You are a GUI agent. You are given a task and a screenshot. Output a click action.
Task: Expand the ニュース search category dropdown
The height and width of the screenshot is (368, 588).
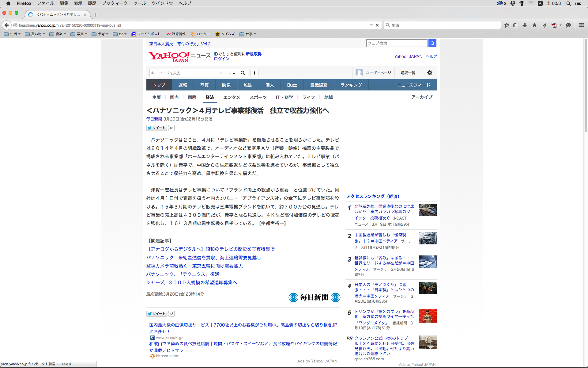(227, 73)
